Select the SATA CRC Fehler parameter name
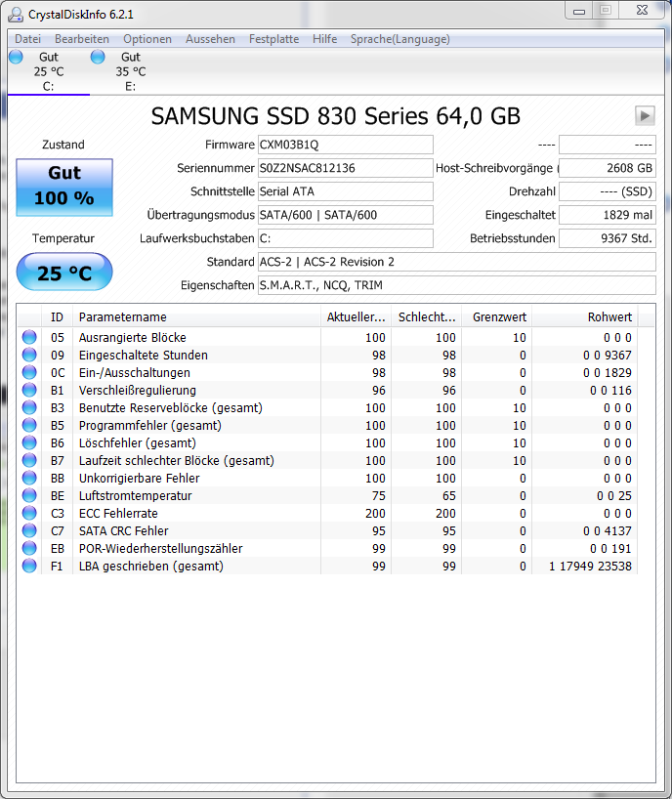This screenshot has width=672, height=799. (x=123, y=531)
